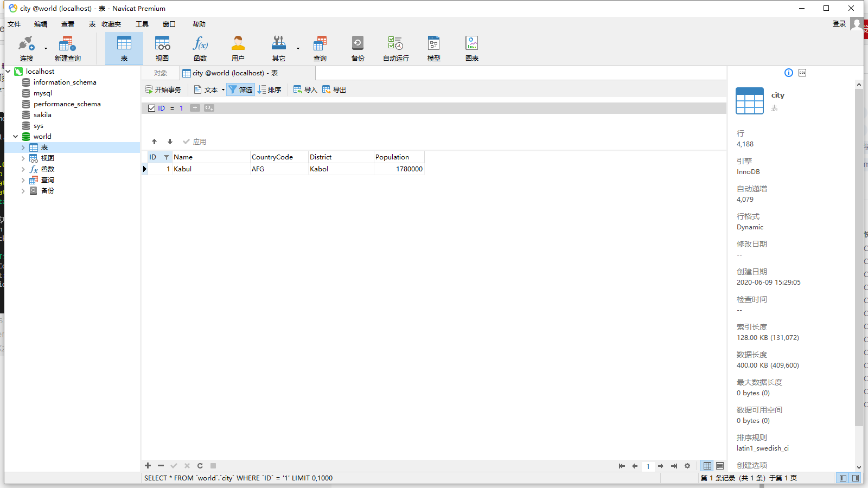Open the 函数 (Function) toolbar icon

coord(200,48)
